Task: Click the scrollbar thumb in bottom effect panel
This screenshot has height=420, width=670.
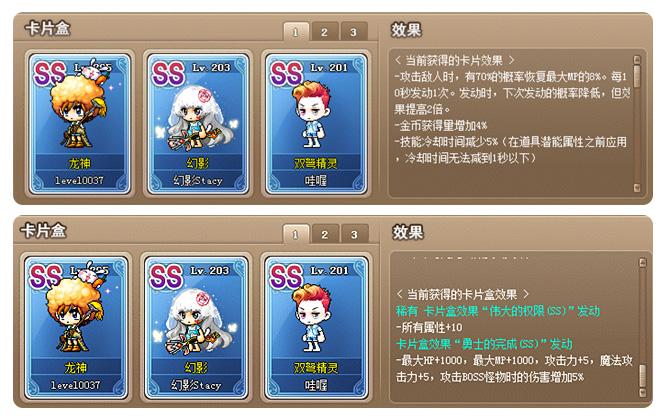Action: click(642, 376)
